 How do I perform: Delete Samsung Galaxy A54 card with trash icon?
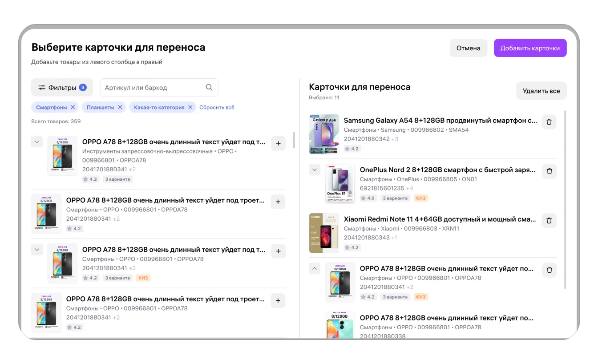pos(549,122)
